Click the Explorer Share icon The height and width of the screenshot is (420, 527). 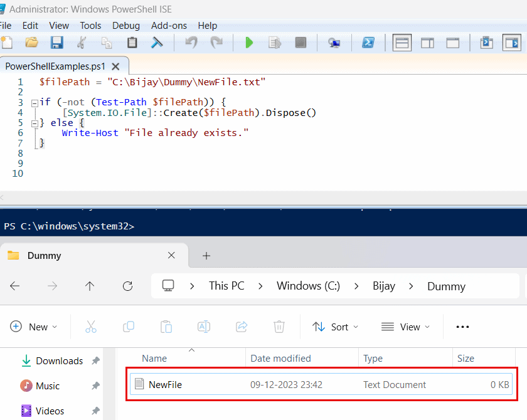242,327
